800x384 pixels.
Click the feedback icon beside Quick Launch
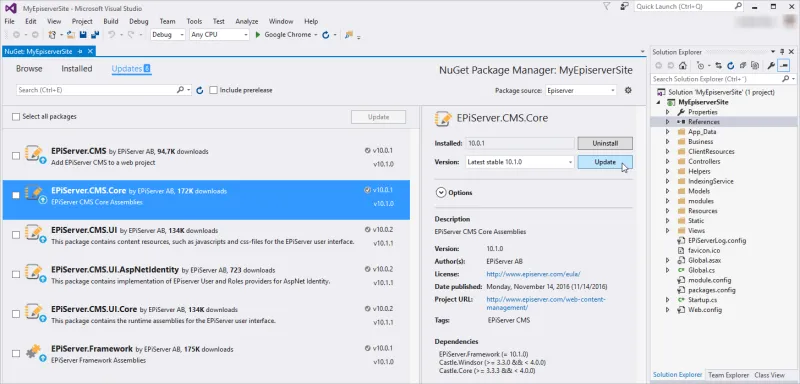pyautogui.click(x=624, y=7)
